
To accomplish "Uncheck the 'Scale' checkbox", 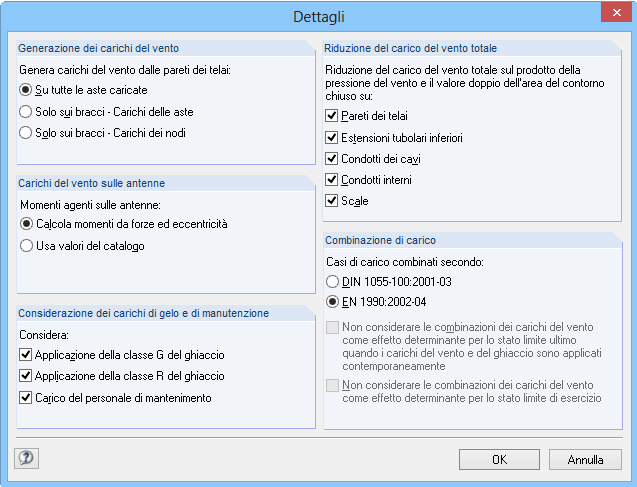I will [333, 201].
